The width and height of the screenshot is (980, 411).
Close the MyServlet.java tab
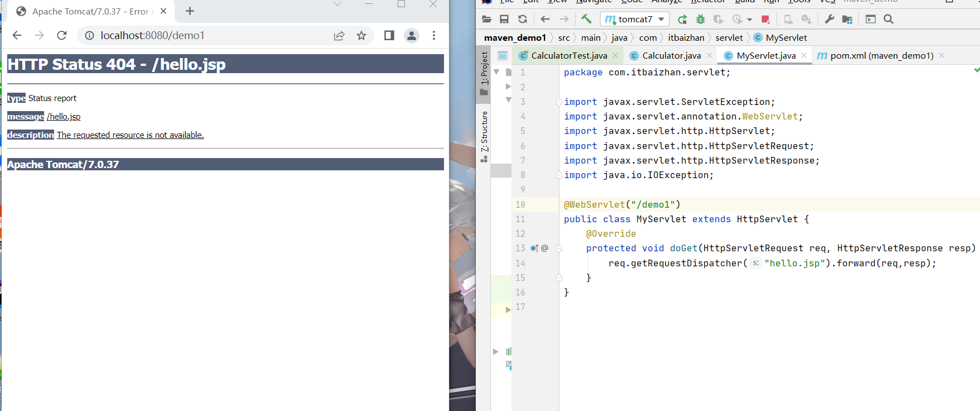pyautogui.click(x=804, y=55)
